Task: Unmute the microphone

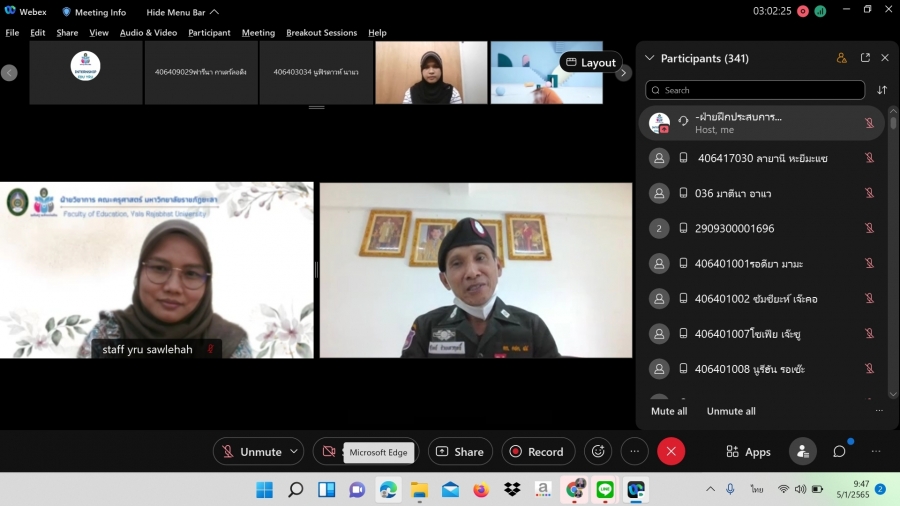Action: click(x=251, y=452)
